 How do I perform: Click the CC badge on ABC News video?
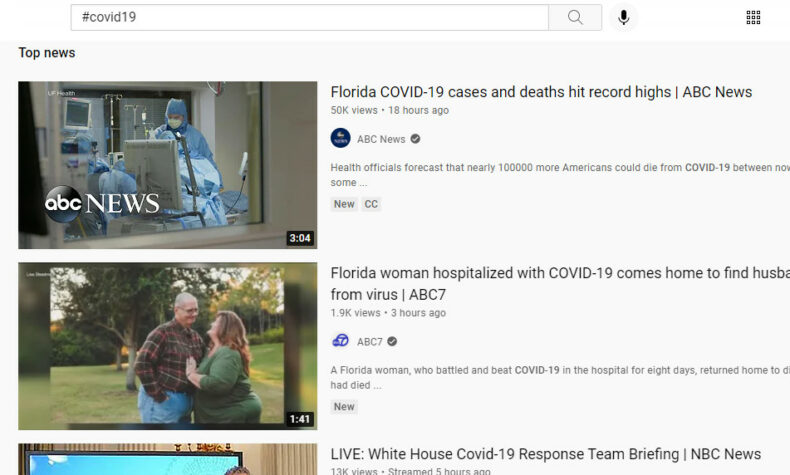click(371, 204)
